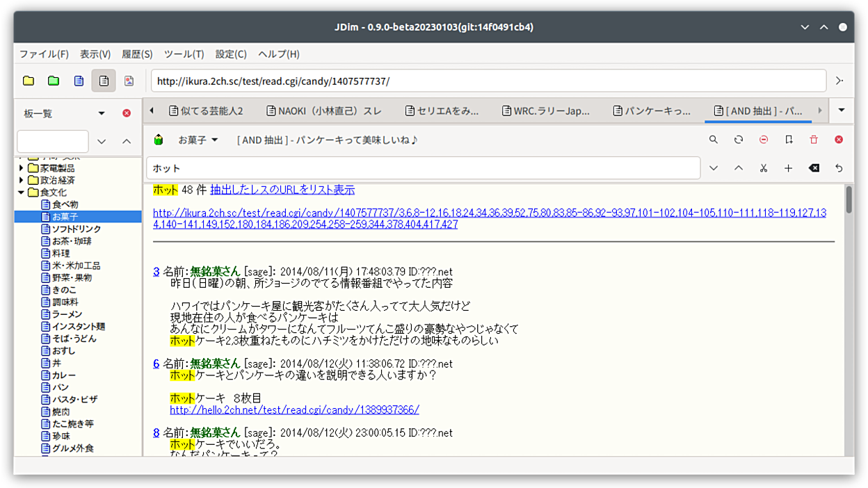Toggle the thread view button in main toolbar
The image size is (868, 488).
[x=104, y=81]
